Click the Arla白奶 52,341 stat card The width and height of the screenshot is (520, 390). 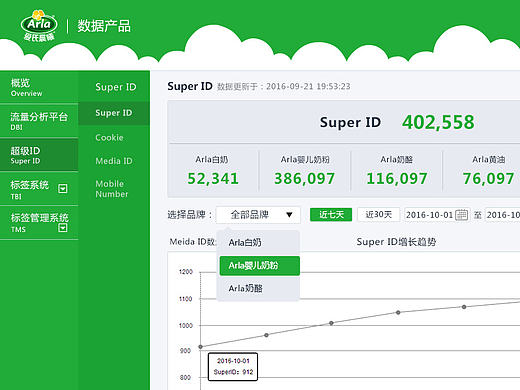pyautogui.click(x=213, y=171)
